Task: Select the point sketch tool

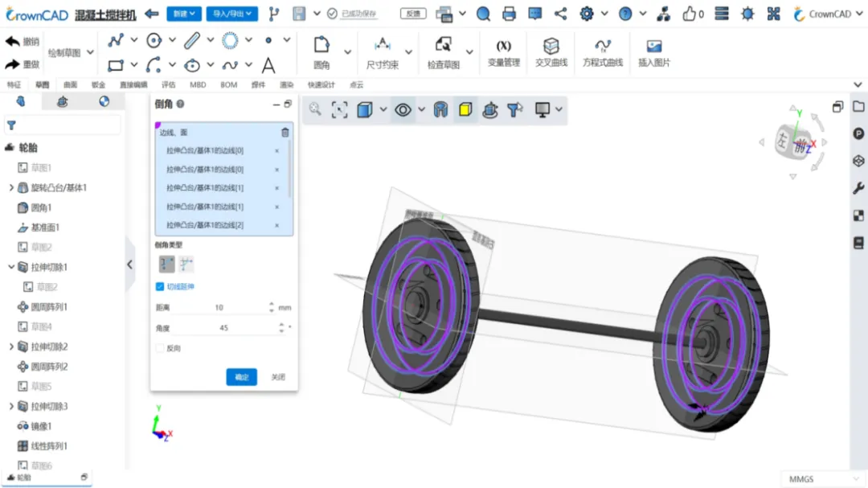Action: [x=268, y=40]
